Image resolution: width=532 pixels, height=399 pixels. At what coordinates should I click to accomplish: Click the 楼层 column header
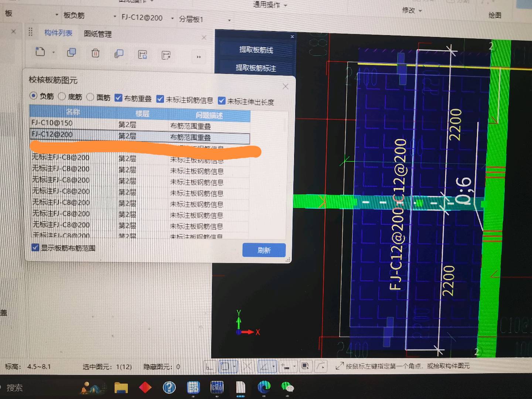click(142, 113)
